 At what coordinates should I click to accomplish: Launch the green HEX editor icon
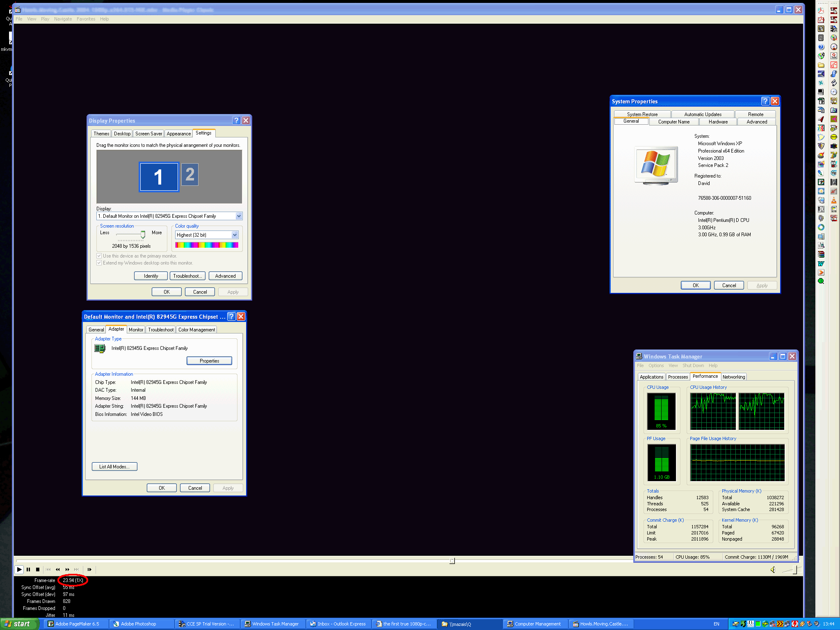[x=821, y=281]
